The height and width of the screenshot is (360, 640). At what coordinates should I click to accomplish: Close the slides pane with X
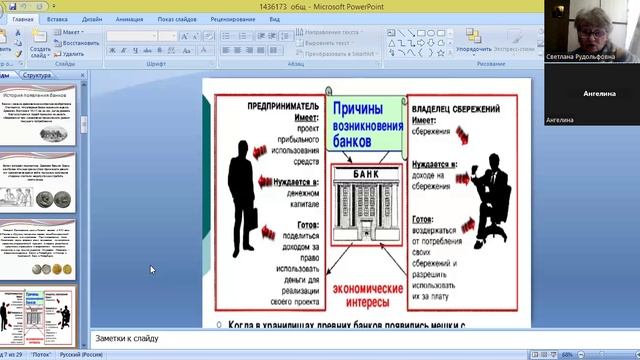(82, 75)
